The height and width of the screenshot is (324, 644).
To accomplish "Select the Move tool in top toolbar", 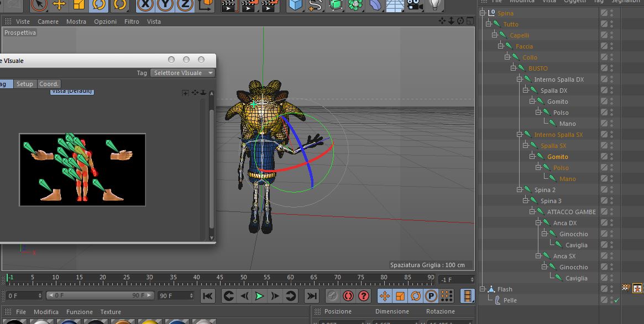I will [59, 5].
